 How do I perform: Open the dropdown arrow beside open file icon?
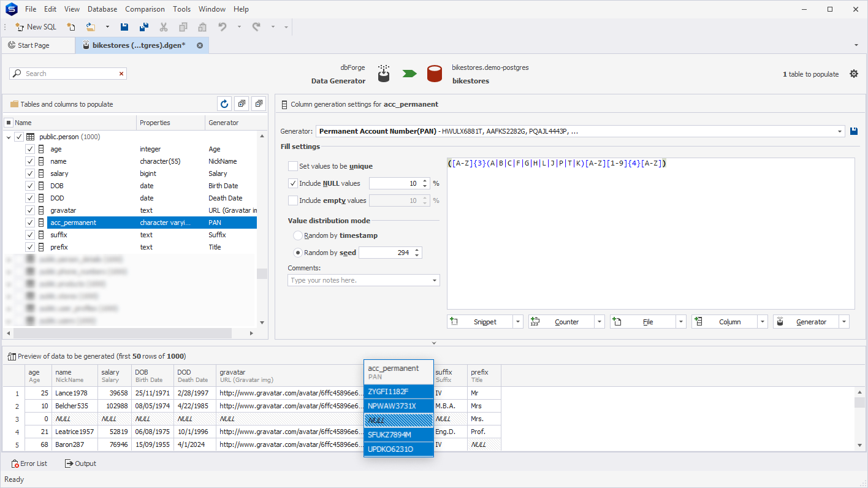click(x=107, y=27)
